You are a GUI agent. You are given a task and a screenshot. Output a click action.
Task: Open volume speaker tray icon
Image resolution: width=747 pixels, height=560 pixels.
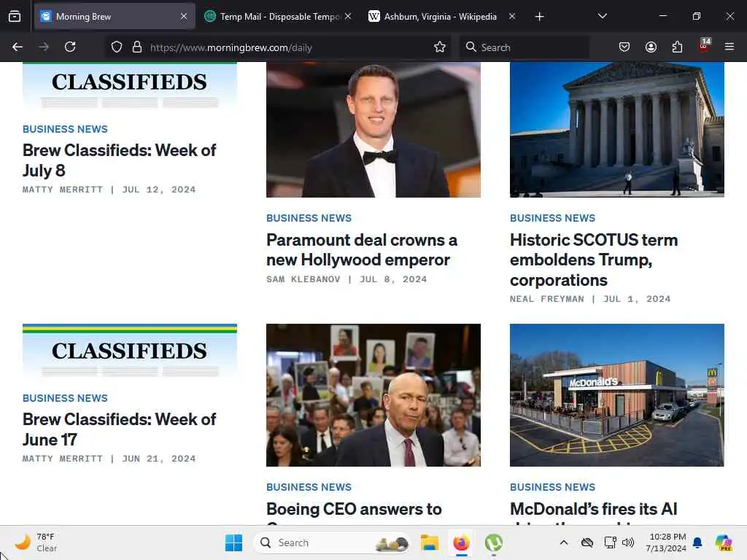pos(628,542)
